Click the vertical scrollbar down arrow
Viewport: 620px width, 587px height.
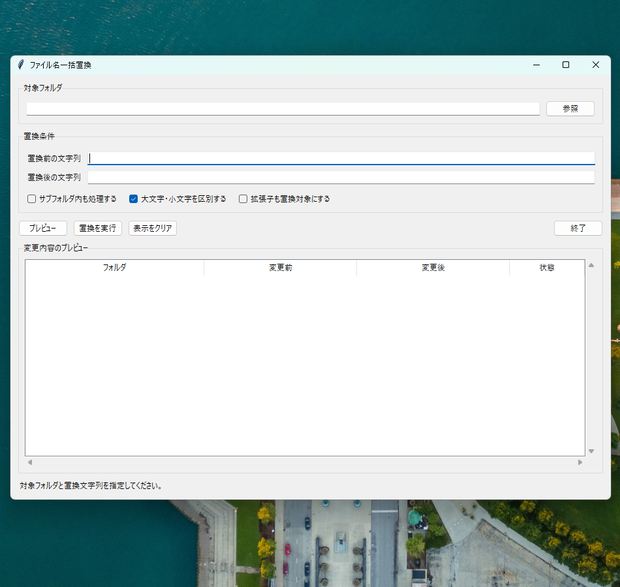click(592, 451)
